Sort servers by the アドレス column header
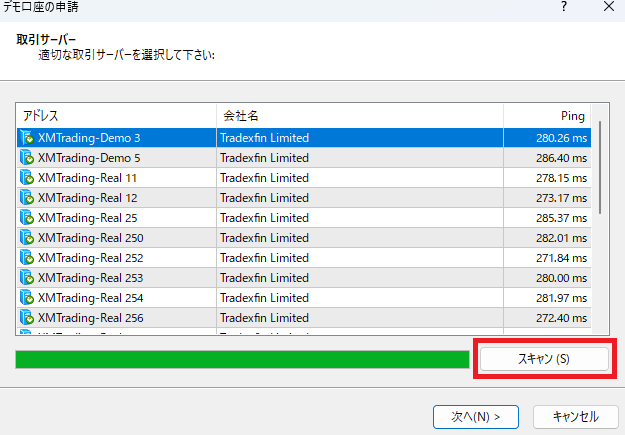Image resolution: width=625 pixels, height=435 pixels. pyautogui.click(x=116, y=116)
